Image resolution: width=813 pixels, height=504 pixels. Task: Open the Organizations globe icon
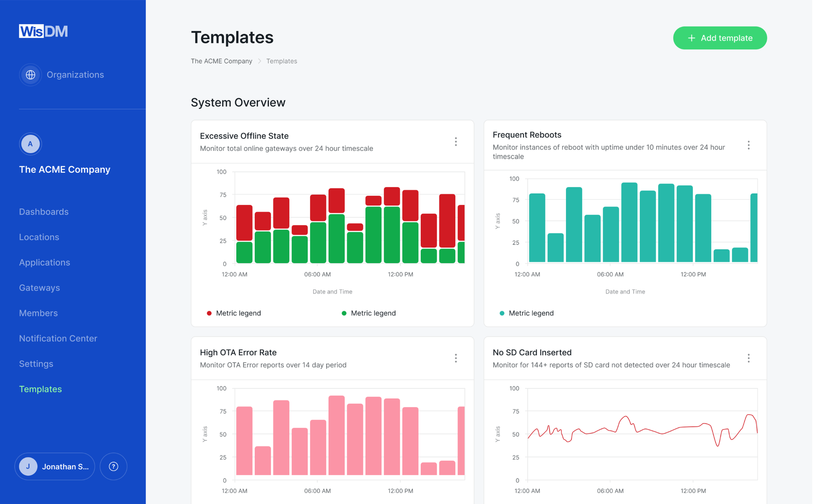point(30,75)
